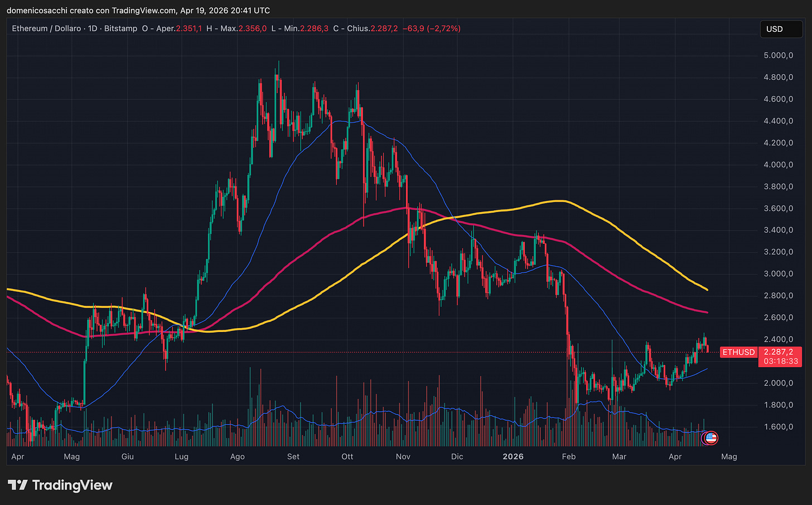Click the 3.000,0 price axis label
Viewport: 812px width, 505px height.
779,273
